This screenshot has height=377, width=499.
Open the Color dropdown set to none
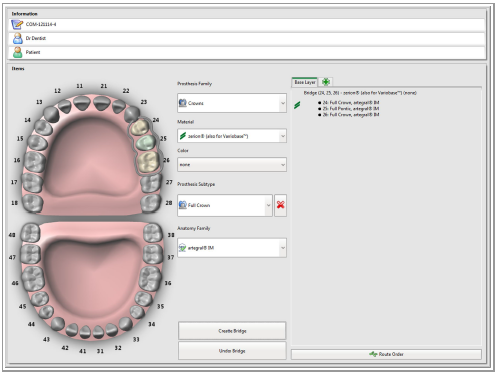click(x=232, y=165)
